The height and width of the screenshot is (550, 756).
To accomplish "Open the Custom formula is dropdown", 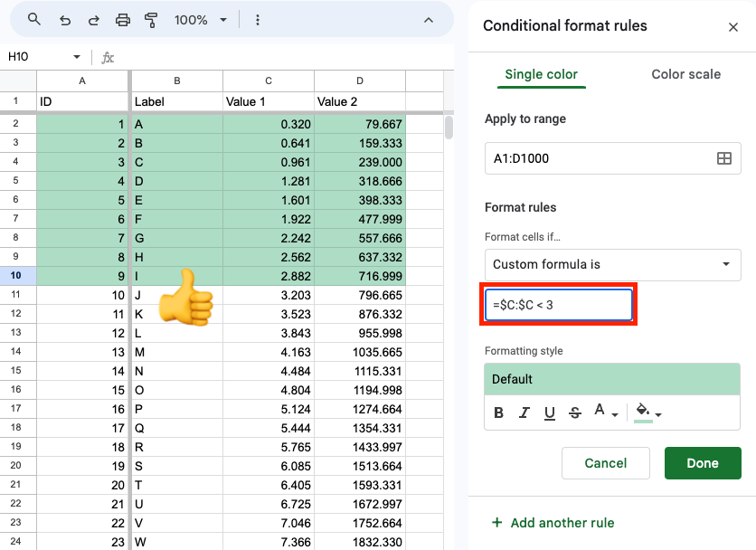I will point(612,265).
